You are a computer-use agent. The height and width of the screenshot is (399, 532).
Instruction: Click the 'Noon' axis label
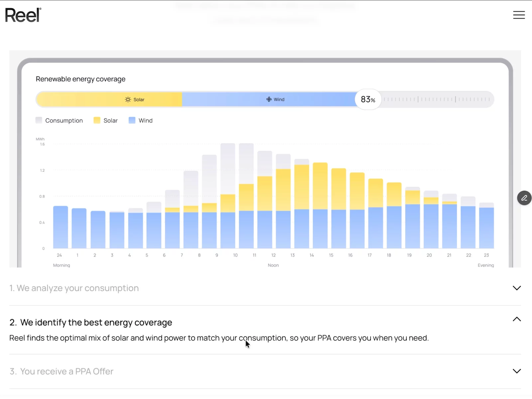click(x=273, y=265)
